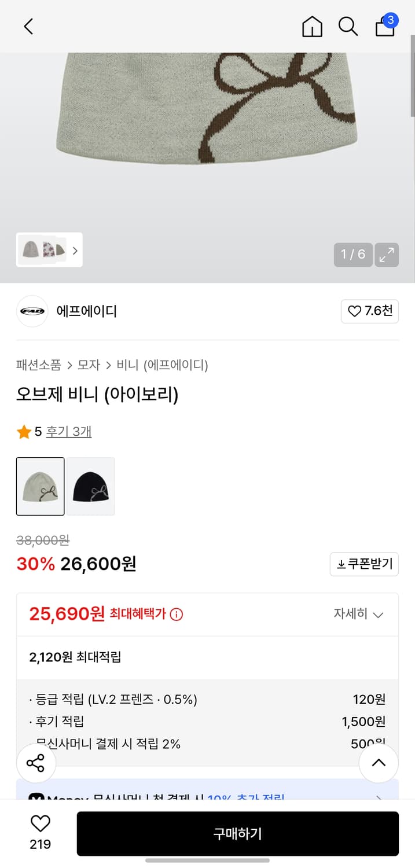The width and height of the screenshot is (415, 868).
Task: Open search with magnifier icon
Action: coord(348,27)
